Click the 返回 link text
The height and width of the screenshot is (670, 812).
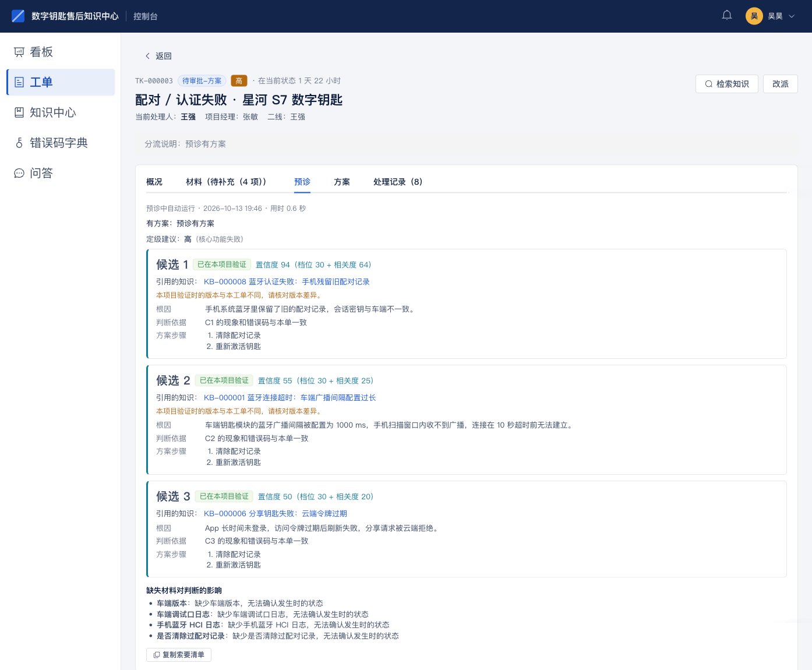click(x=164, y=56)
